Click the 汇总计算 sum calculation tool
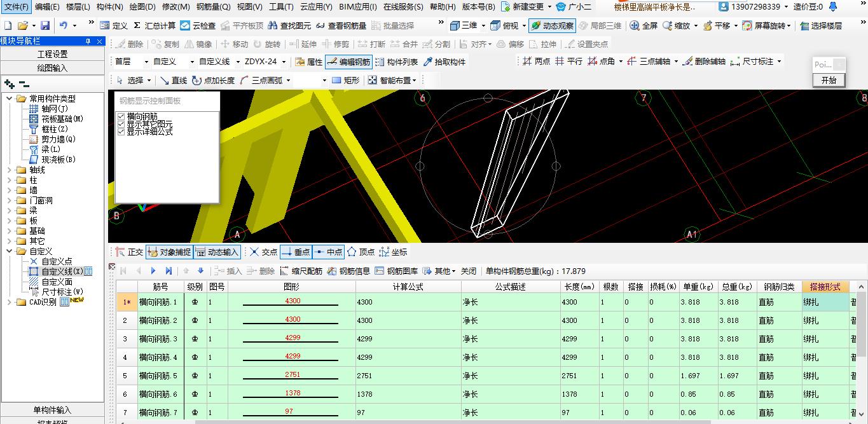 pyautogui.click(x=155, y=26)
